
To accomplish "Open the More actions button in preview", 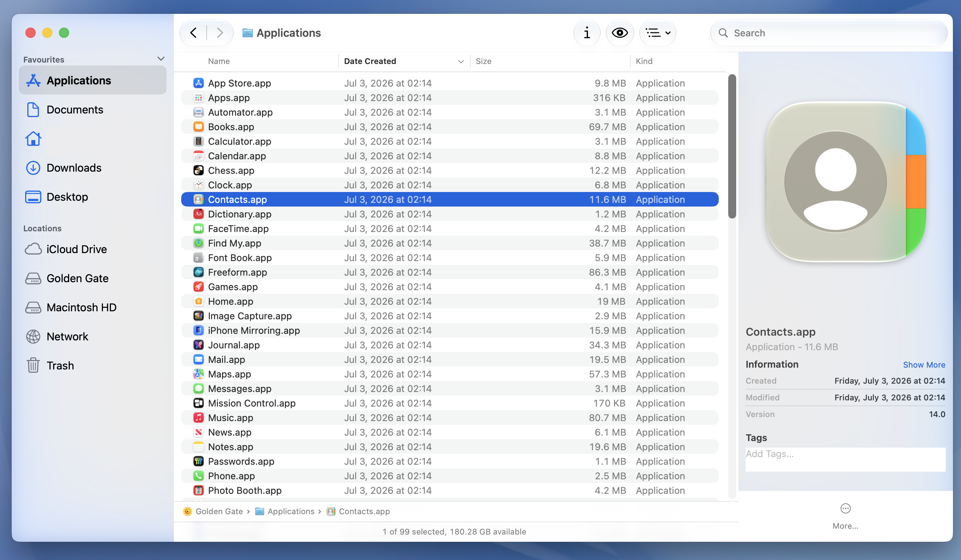I will 845,516.
